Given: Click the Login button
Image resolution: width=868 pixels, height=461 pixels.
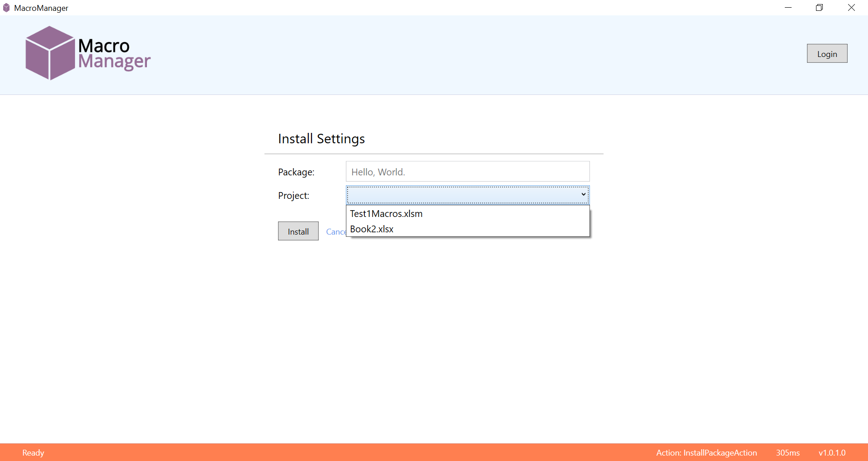Looking at the screenshot, I should click(x=827, y=53).
